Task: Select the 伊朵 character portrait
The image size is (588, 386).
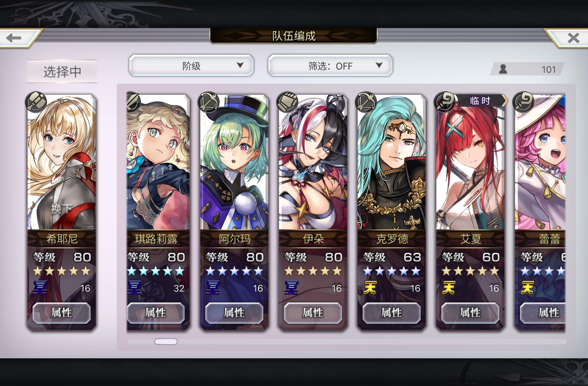Action: coord(313,163)
